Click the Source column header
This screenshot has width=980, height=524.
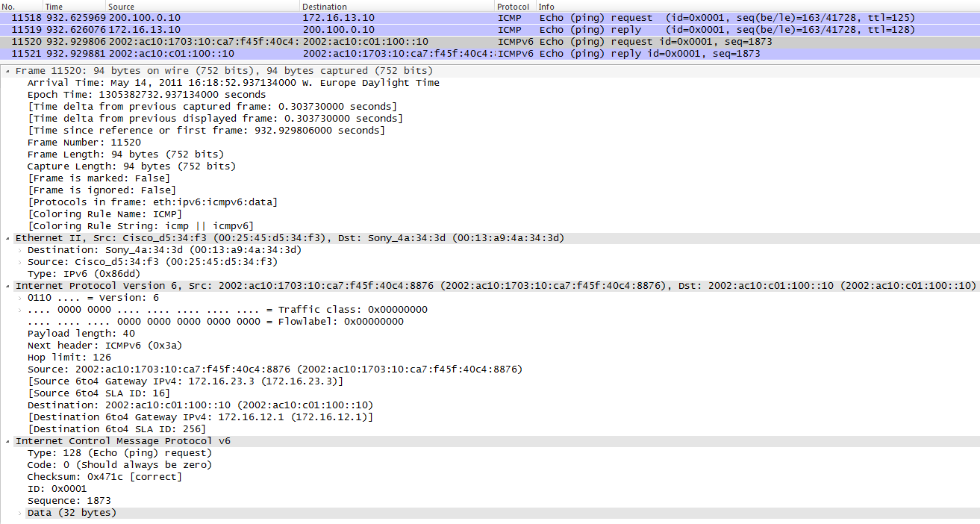tap(202, 6)
